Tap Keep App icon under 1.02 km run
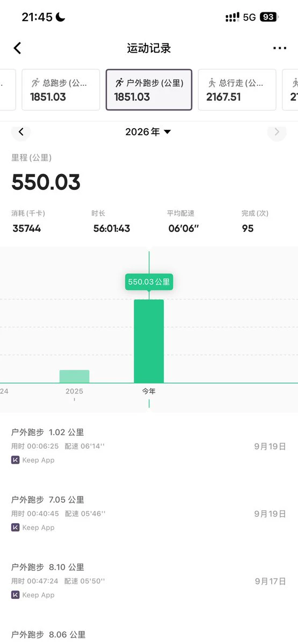 [16, 460]
